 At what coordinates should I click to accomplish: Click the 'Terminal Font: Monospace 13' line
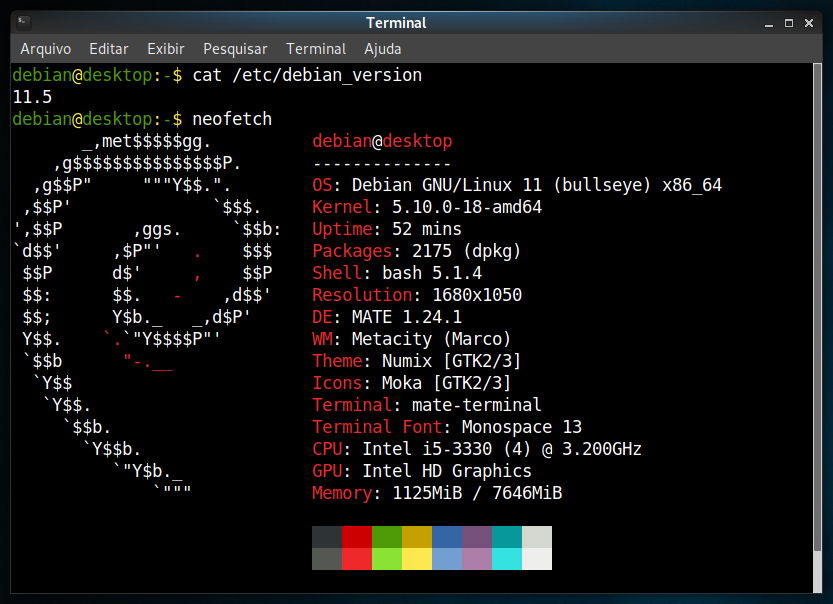tap(447, 427)
